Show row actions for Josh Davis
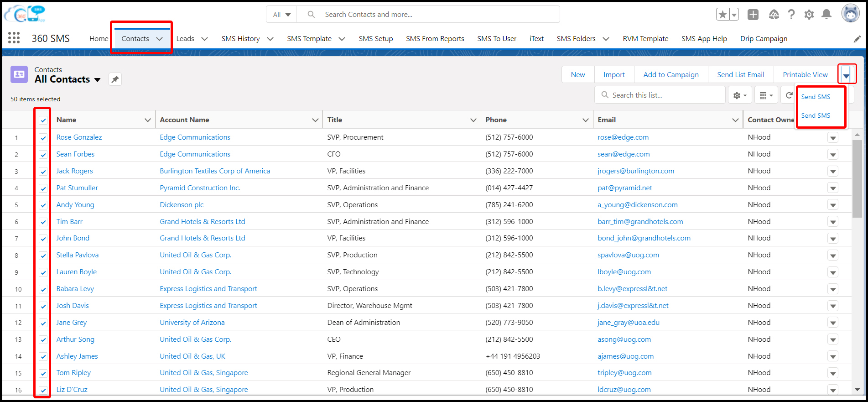868x402 pixels. (x=833, y=306)
